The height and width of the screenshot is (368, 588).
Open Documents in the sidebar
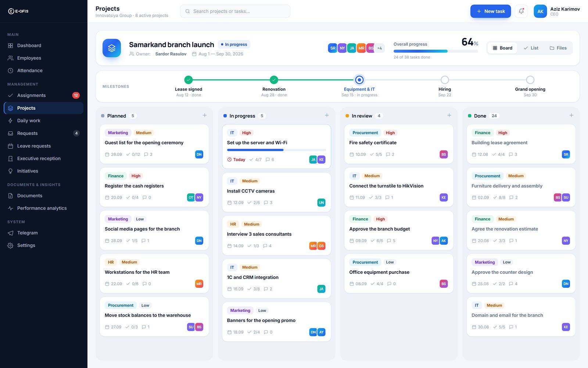[x=43, y=196]
